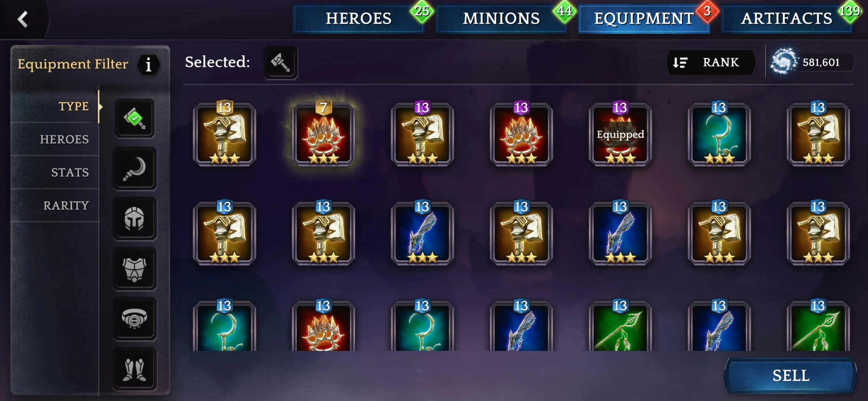The height and width of the screenshot is (401, 868).
Task: Remove the selected weapon filter icon
Action: pyautogui.click(x=280, y=62)
